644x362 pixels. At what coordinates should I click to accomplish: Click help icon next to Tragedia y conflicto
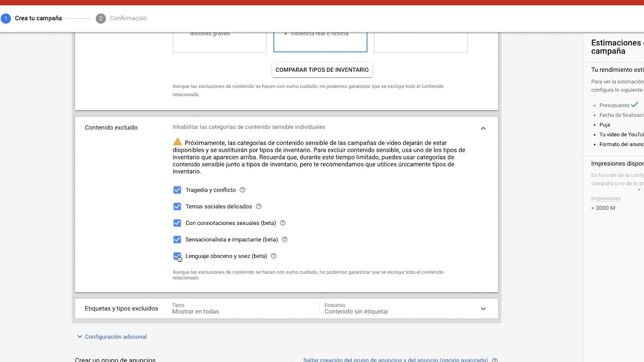(x=243, y=190)
